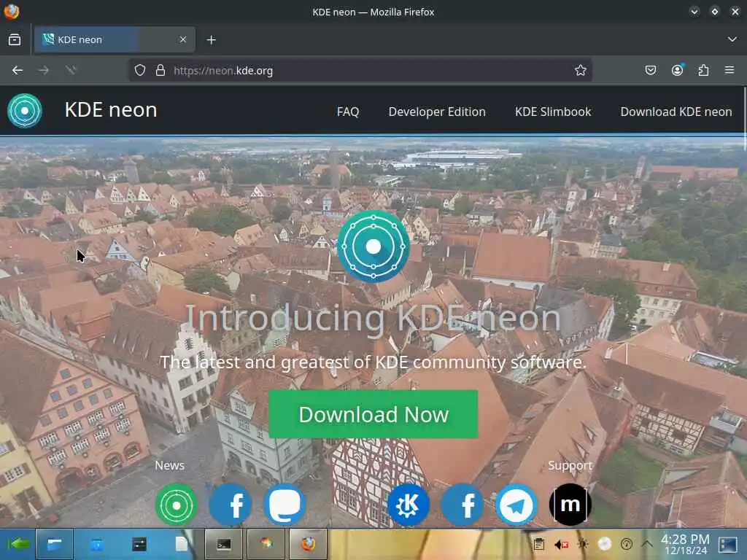This screenshot has height=560, width=747.
Task: Close the KDE neon tab
Action: 183,39
